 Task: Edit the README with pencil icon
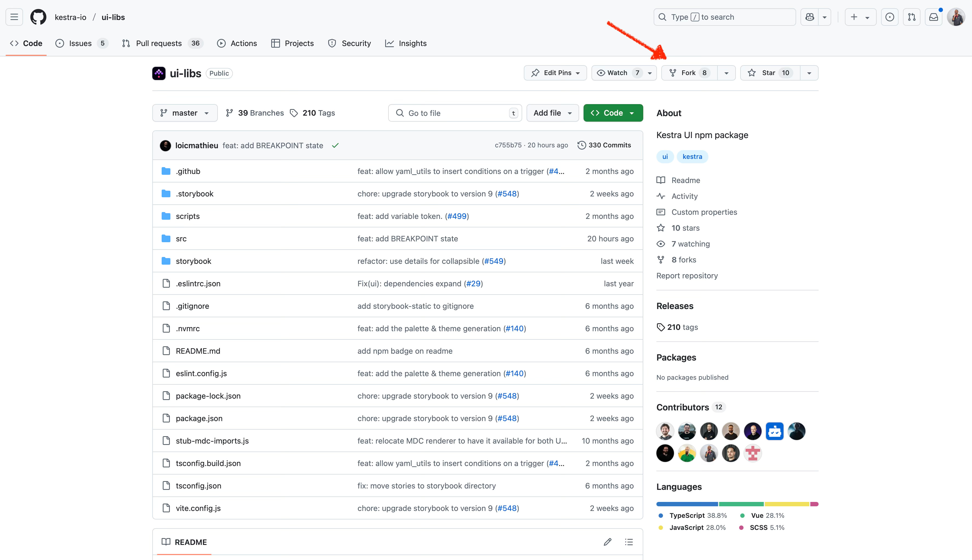608,542
